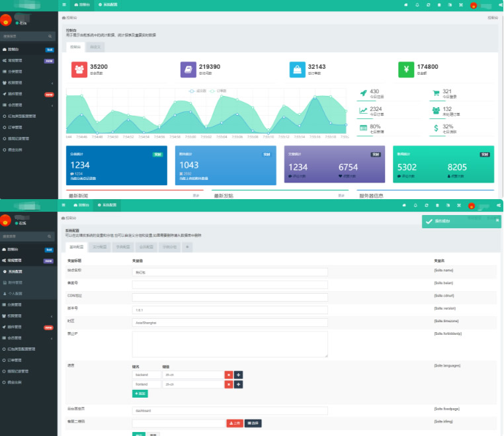The height and width of the screenshot is (436, 504).
Task: Click the shopping cart icon next to 321
Action: pos(435,93)
